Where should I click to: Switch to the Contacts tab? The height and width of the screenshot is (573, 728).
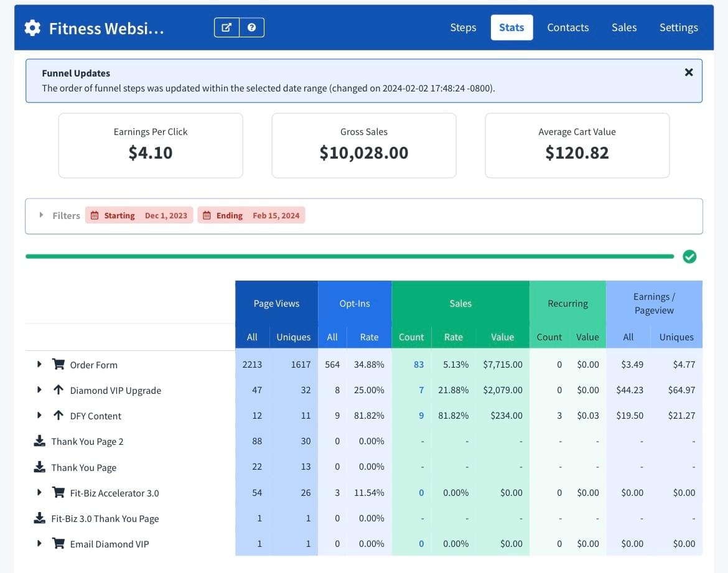tap(567, 27)
